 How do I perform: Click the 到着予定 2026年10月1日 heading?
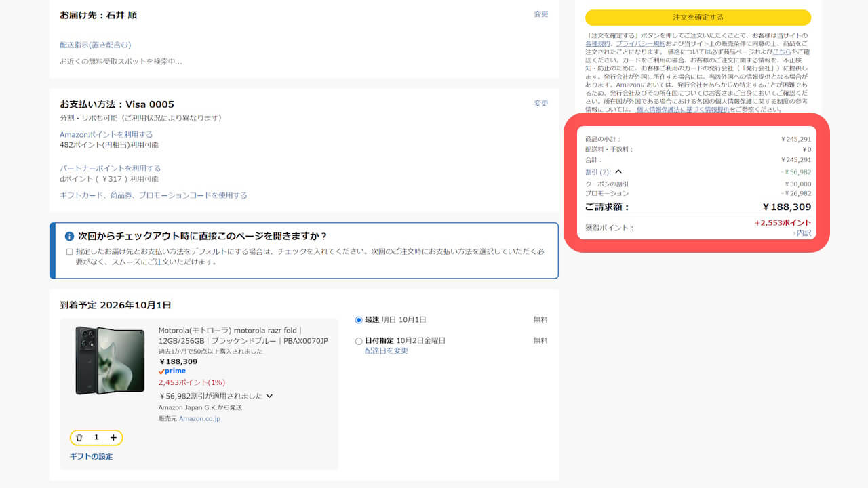(x=115, y=306)
